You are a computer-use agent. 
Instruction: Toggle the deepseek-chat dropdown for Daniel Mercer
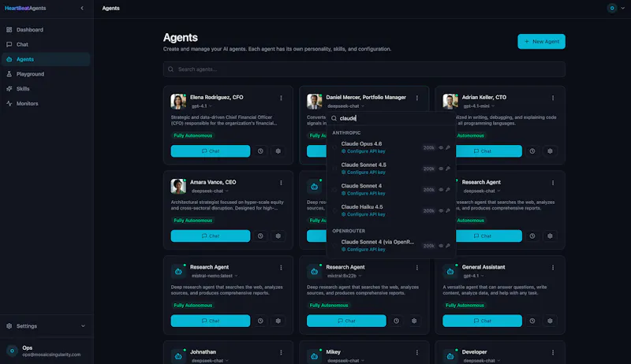click(346, 106)
